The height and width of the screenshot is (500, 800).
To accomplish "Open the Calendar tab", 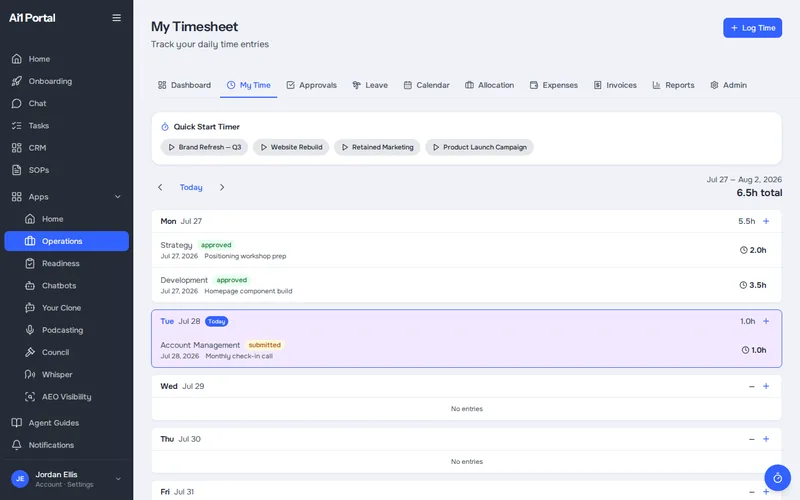I will pyautogui.click(x=427, y=85).
